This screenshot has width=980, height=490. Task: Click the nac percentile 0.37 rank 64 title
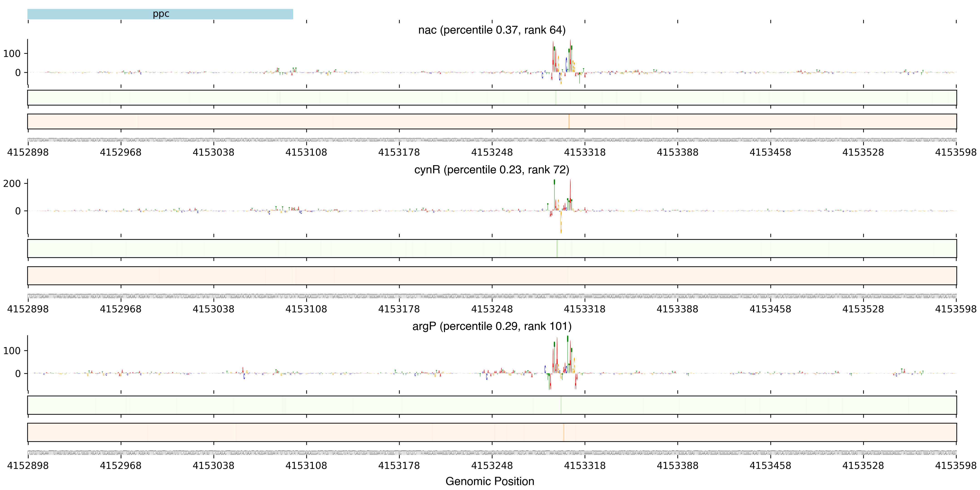pos(492,30)
